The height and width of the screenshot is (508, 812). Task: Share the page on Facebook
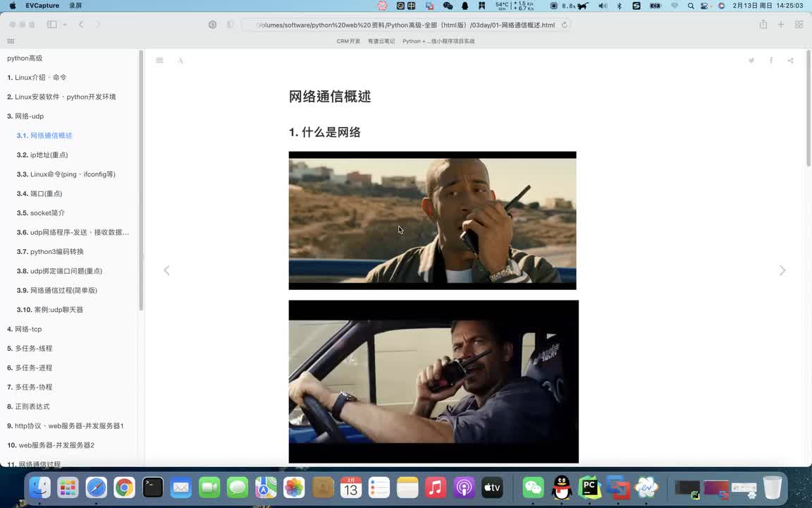(x=771, y=61)
